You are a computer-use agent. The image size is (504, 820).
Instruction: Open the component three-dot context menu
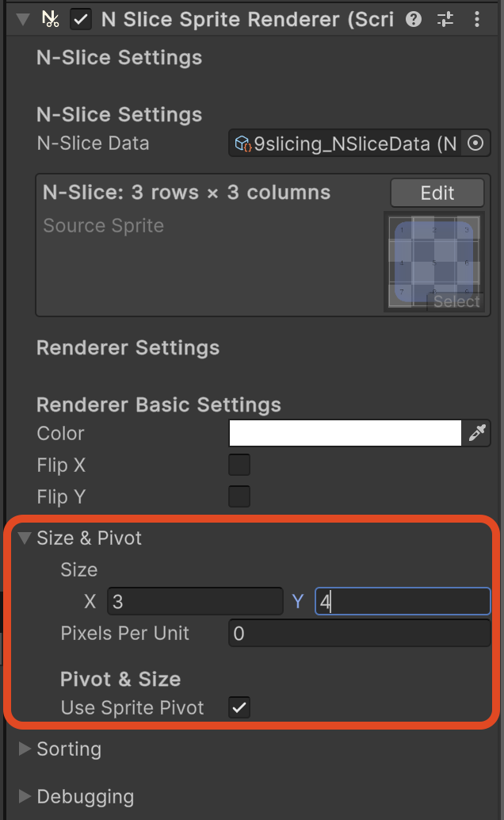(477, 20)
